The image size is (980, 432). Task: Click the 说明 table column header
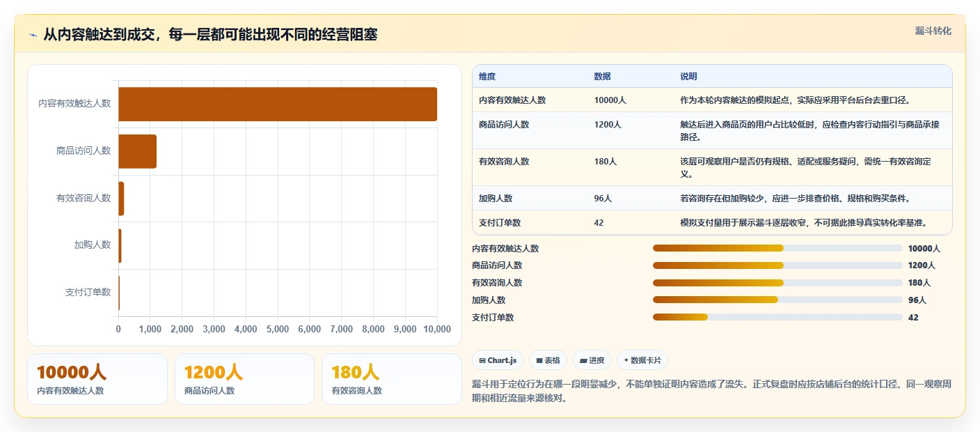click(x=688, y=77)
